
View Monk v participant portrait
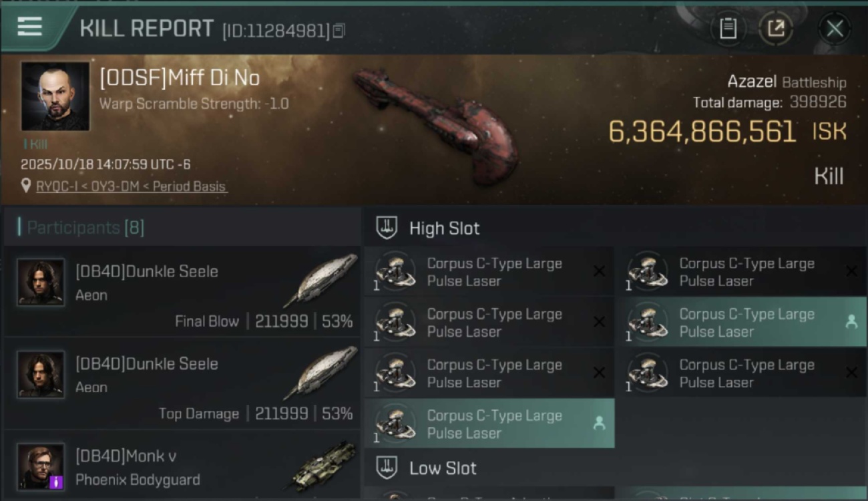coord(41,467)
